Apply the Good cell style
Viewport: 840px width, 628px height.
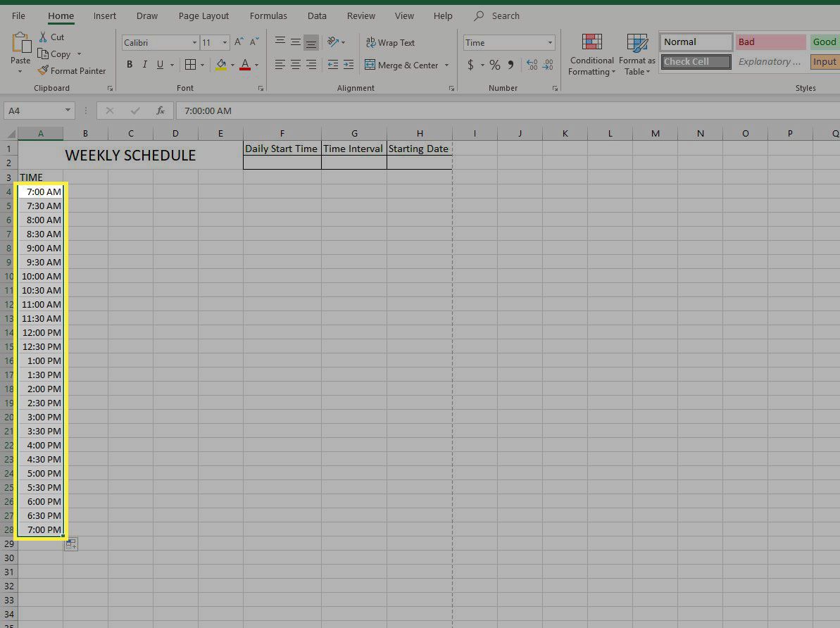[824, 42]
